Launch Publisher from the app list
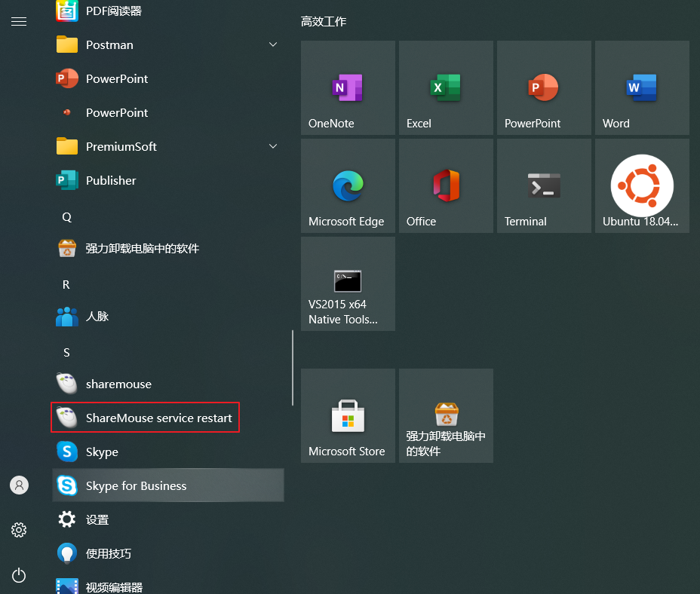This screenshot has width=700, height=594. [x=168, y=180]
